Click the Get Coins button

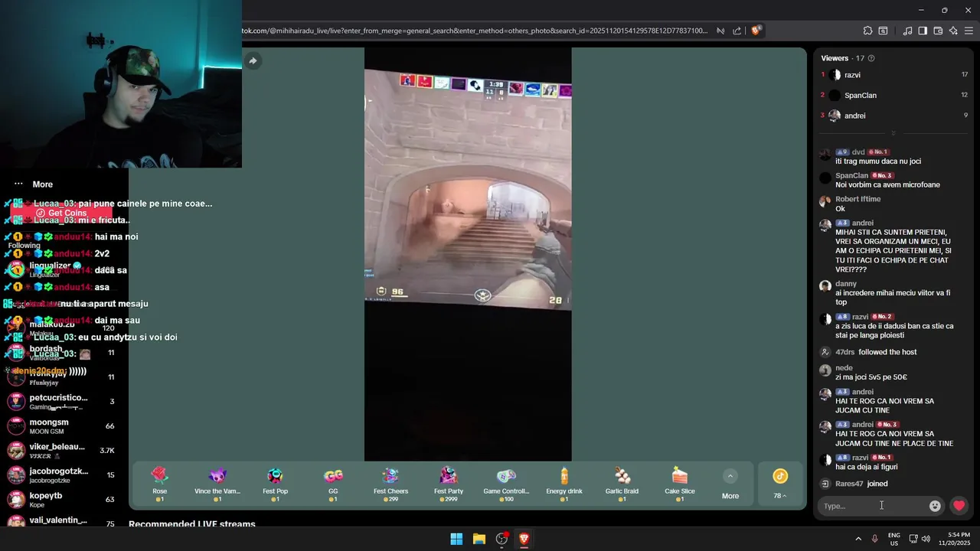coord(61,213)
